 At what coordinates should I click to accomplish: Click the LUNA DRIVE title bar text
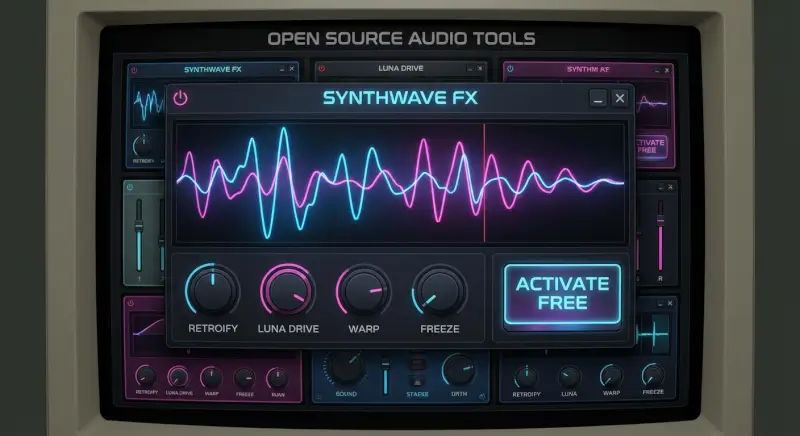[401, 68]
